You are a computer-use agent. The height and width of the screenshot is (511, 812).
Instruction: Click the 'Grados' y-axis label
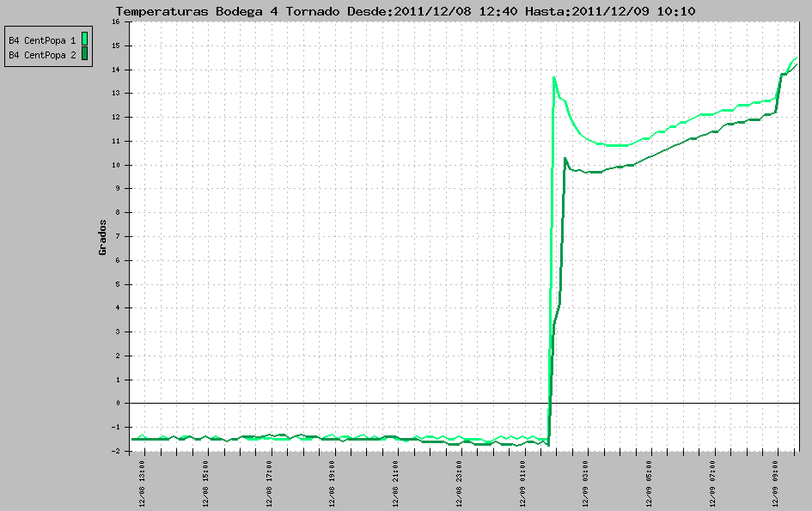(x=102, y=237)
